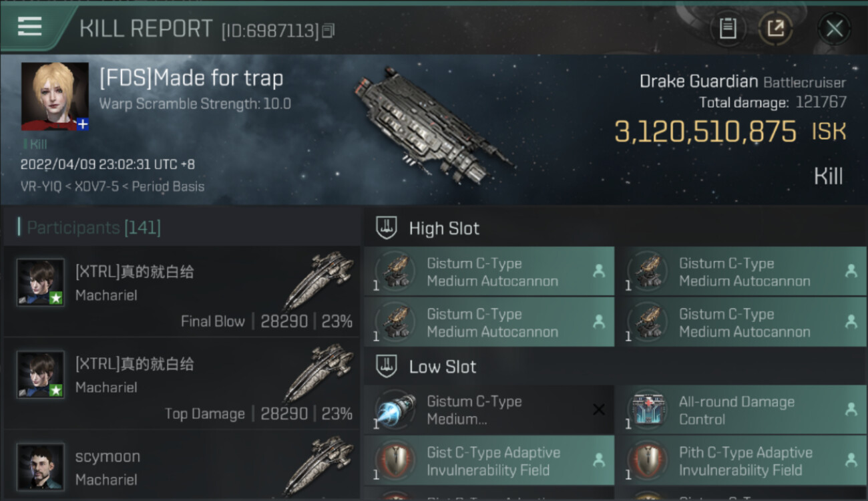
Task: Open the clipboard notes icon
Action: [x=727, y=29]
